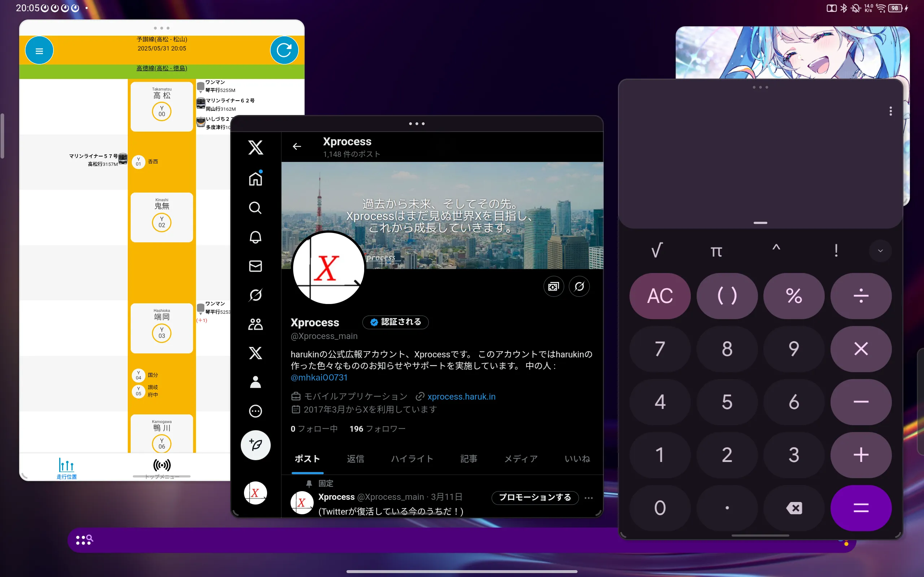The width and height of the screenshot is (924, 577).
Task: Open X direct messages envelope
Action: [x=255, y=266]
